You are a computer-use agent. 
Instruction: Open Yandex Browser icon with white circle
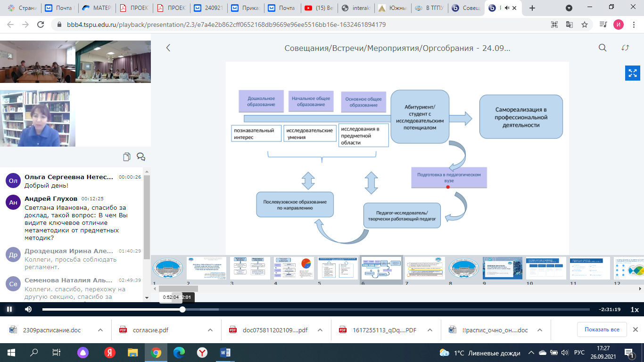coord(202,353)
